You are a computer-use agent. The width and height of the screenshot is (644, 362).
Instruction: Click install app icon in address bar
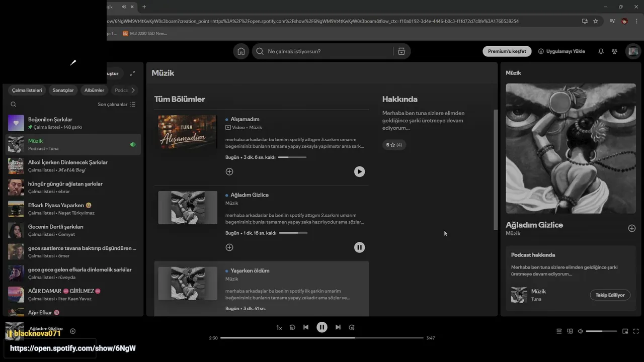click(x=585, y=21)
